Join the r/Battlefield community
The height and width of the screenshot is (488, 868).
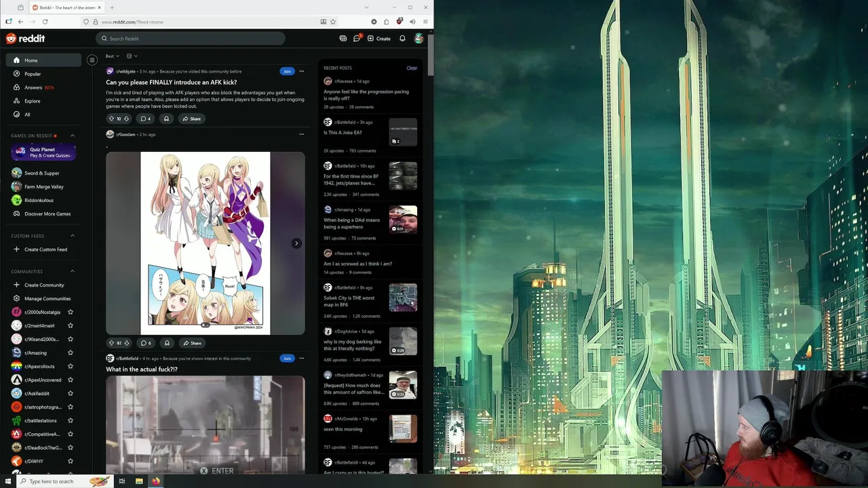coord(287,359)
